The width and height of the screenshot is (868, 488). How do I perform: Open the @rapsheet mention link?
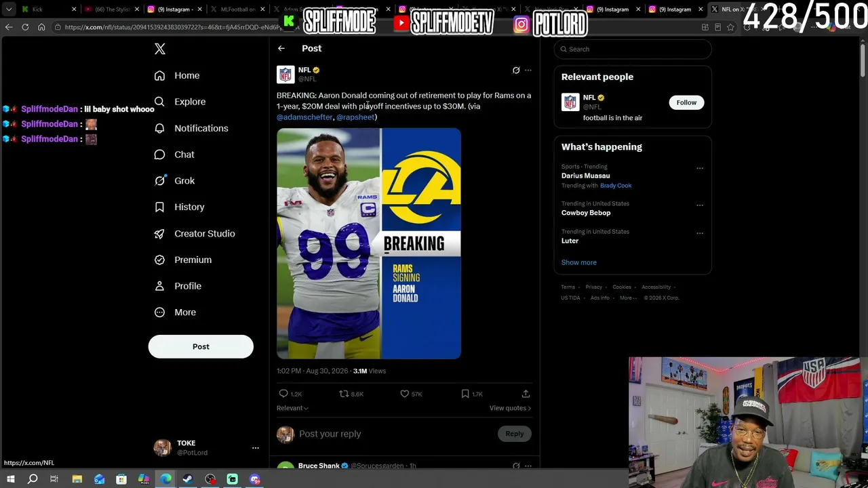[x=355, y=117]
